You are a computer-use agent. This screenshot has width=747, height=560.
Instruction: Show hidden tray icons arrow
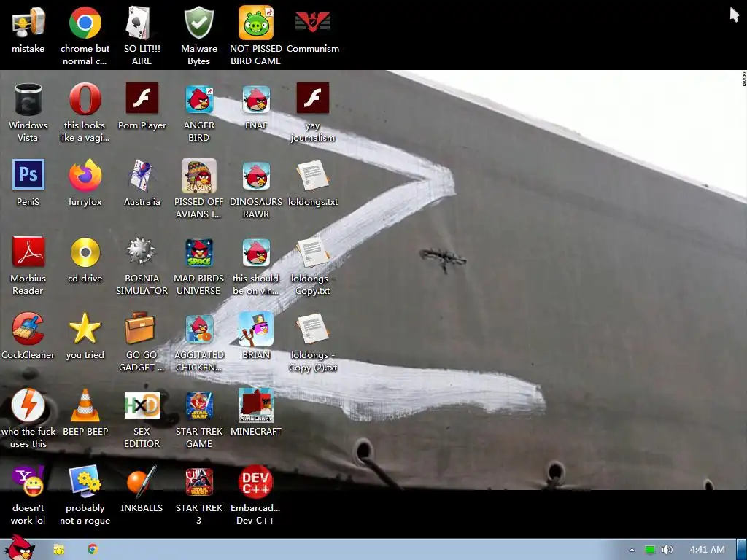click(632, 550)
